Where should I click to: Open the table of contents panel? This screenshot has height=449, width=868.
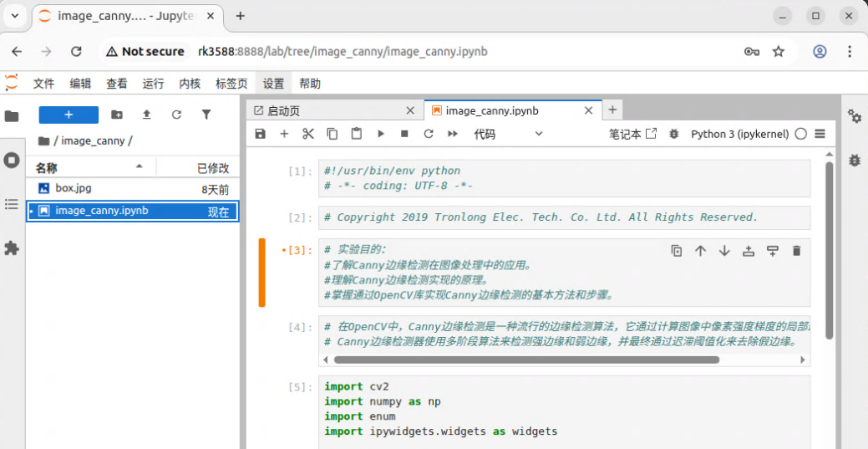(12, 205)
